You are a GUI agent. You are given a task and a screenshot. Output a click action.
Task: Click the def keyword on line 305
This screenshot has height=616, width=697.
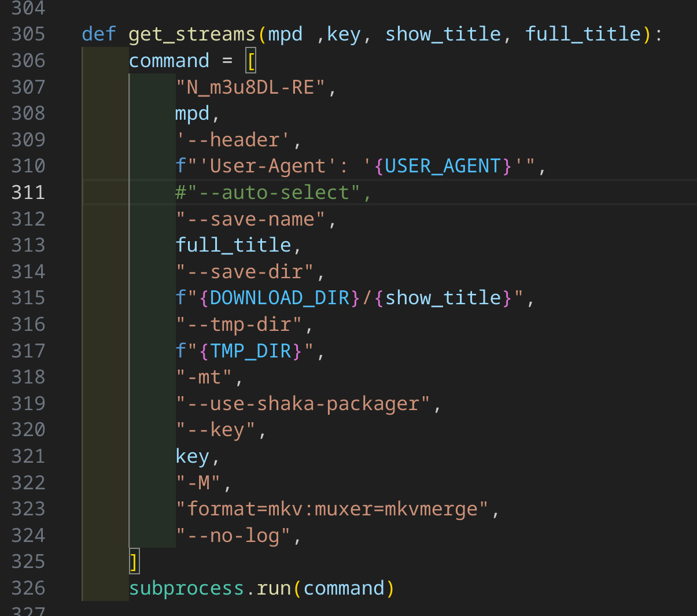point(99,34)
